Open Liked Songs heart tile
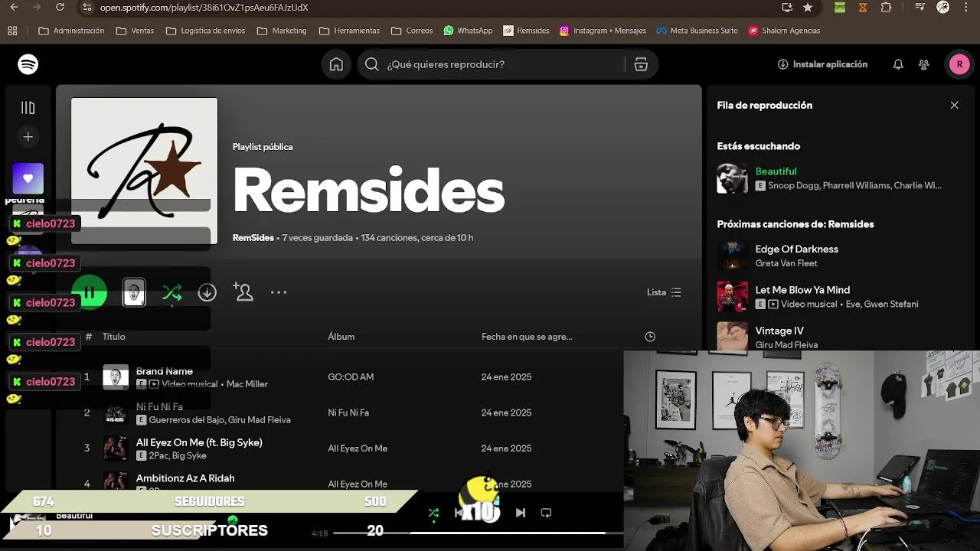Image resolution: width=980 pixels, height=551 pixels. tap(28, 178)
